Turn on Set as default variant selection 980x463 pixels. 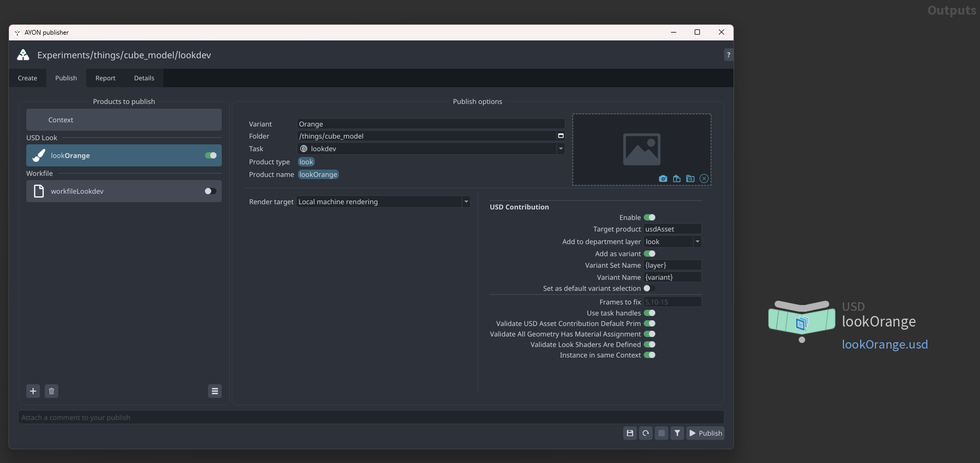(649, 288)
